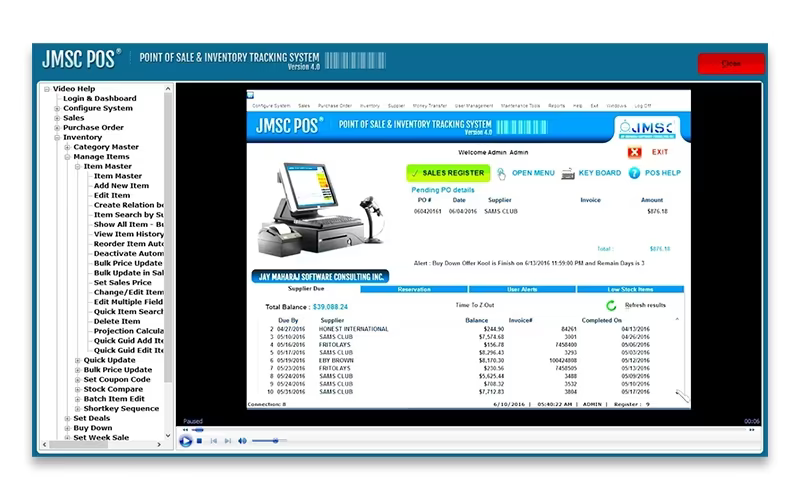This screenshot has height=500, width=800.
Task: Expand the Stock Compare node
Action: pyautogui.click(x=78, y=389)
